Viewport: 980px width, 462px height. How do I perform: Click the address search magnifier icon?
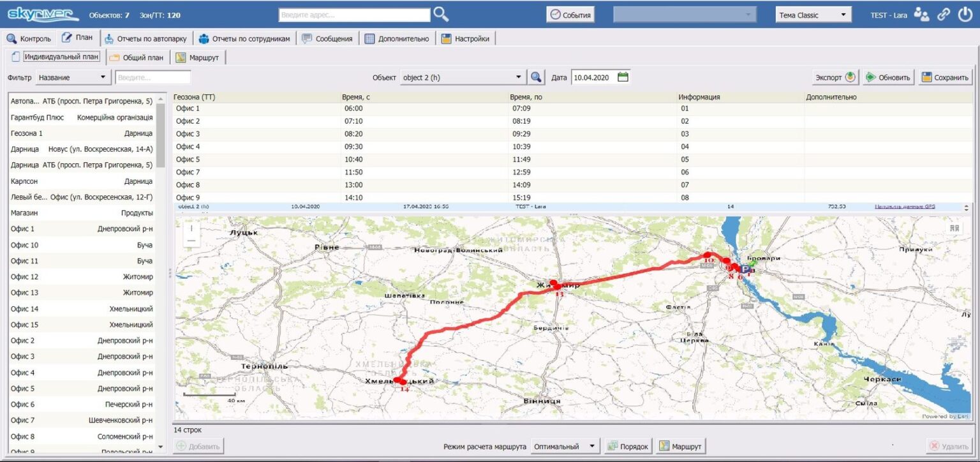441,14
